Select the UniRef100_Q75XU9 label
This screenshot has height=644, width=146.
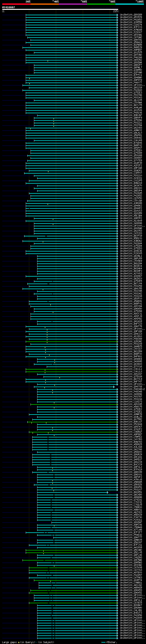pyautogui.click(x=131, y=376)
